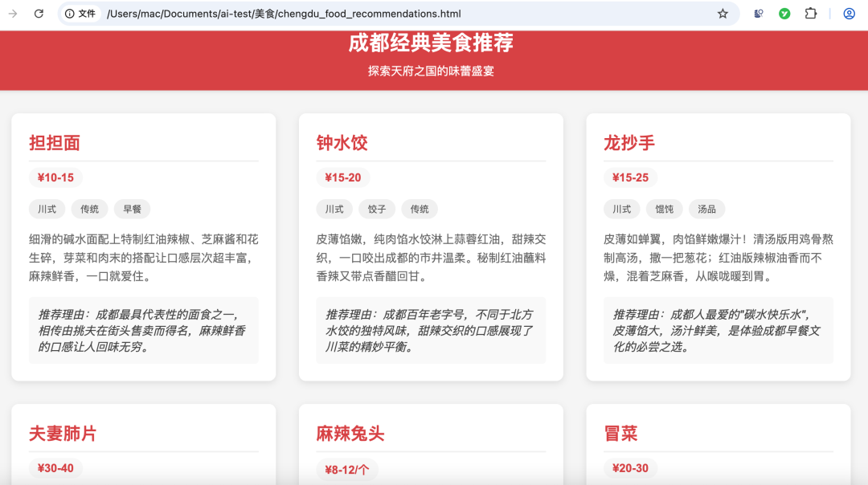Screen dimensions: 868x485
Task: Select the 龙抄手 card title
Action: coord(628,143)
